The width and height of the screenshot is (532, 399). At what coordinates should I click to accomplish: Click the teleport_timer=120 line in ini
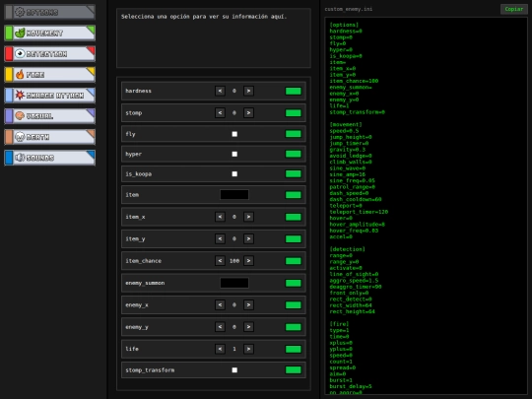point(359,212)
